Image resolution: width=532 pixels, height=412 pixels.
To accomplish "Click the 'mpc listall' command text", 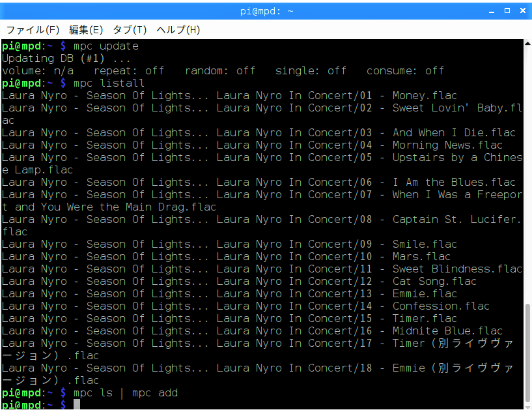I will coord(109,83).
